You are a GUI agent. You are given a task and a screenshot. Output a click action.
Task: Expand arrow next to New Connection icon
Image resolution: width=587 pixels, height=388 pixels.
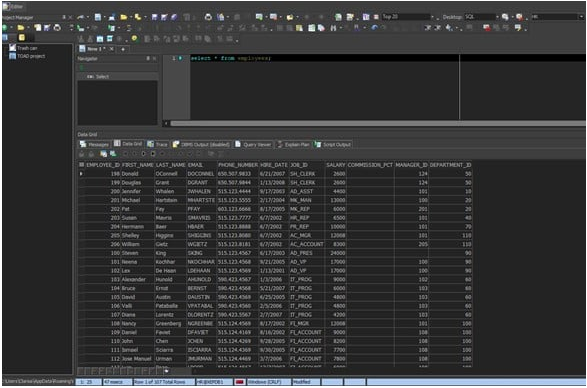click(88, 17)
